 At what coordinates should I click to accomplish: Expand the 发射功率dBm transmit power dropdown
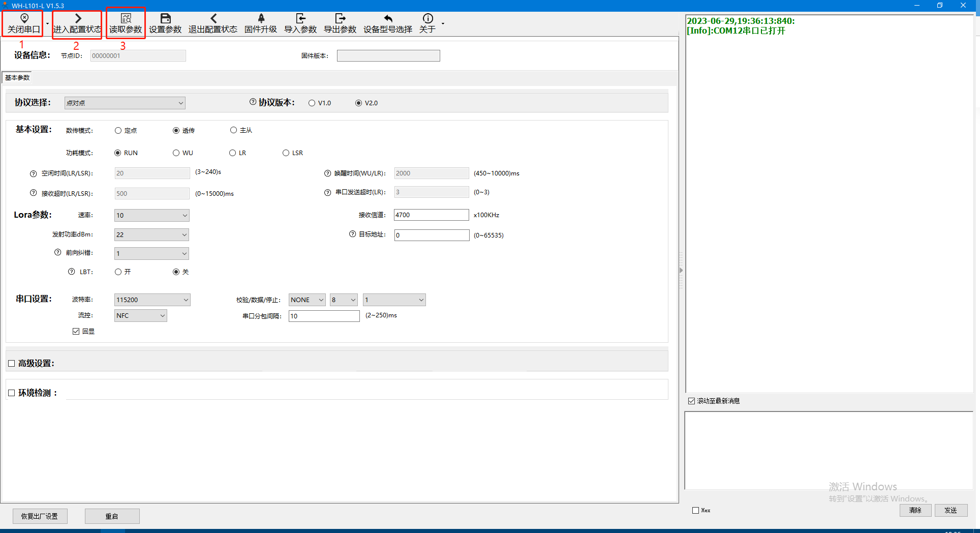(151, 235)
